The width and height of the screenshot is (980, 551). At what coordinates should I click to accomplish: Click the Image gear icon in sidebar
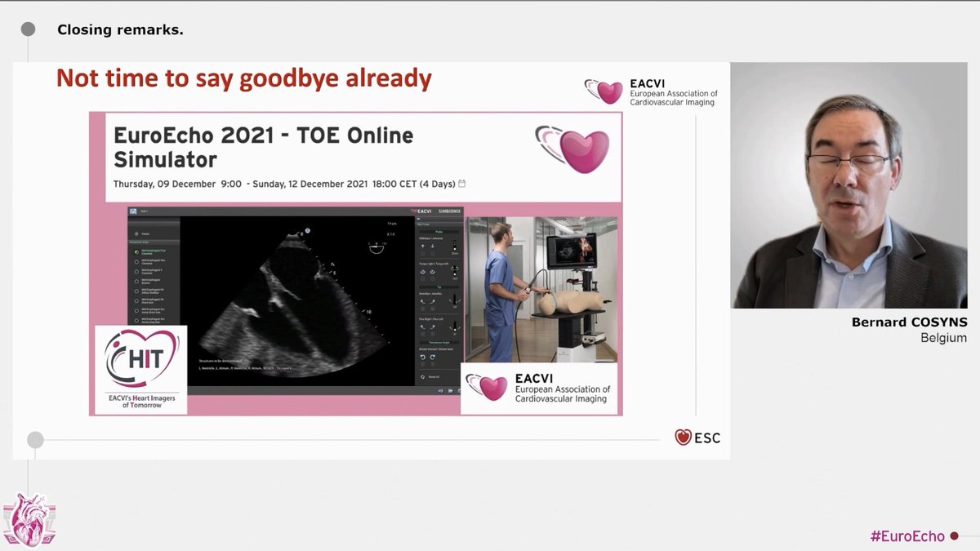tap(136, 233)
